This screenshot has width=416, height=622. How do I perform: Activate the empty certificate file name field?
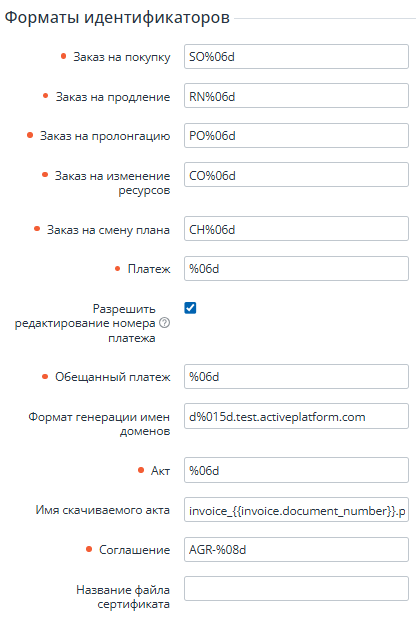[x=296, y=589]
